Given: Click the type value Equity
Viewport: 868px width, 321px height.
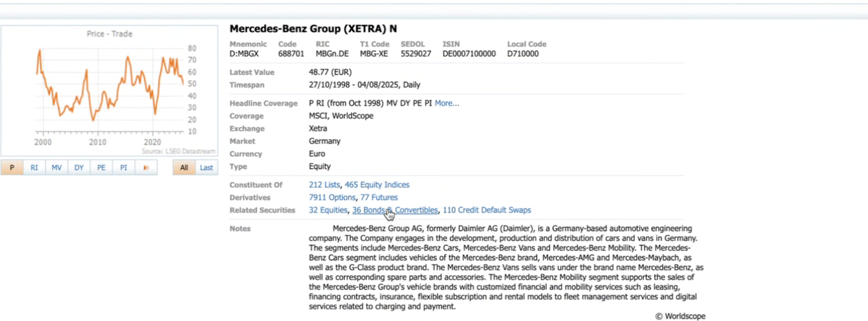Looking at the screenshot, I should click(x=320, y=166).
